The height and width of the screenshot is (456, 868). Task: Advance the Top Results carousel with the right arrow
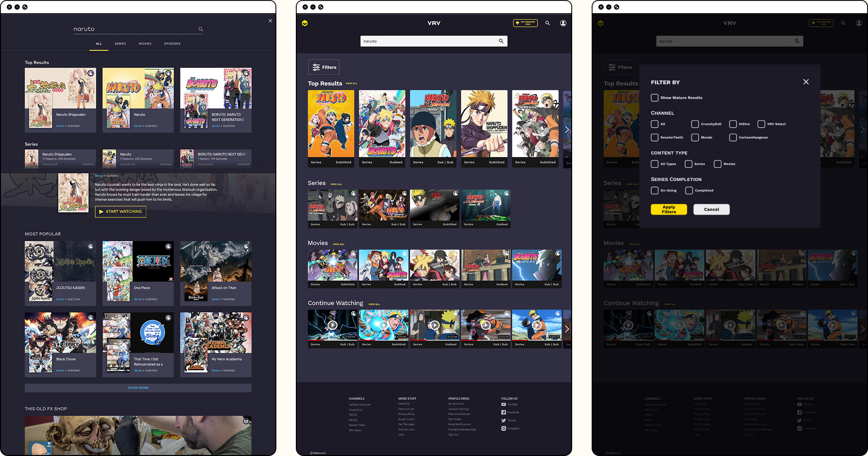(567, 130)
